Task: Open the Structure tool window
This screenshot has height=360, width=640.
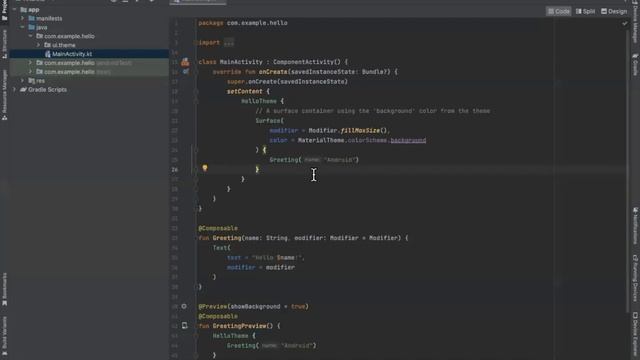Action: pos(4,44)
